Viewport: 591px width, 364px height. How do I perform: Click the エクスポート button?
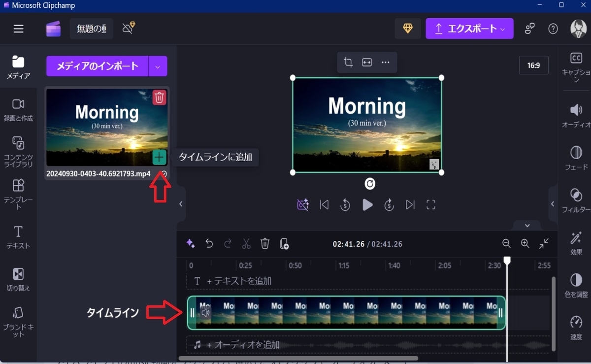(x=469, y=29)
